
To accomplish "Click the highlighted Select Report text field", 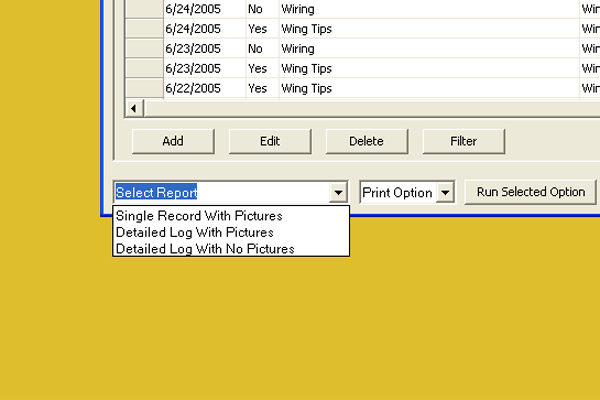I will pyautogui.click(x=220, y=193).
